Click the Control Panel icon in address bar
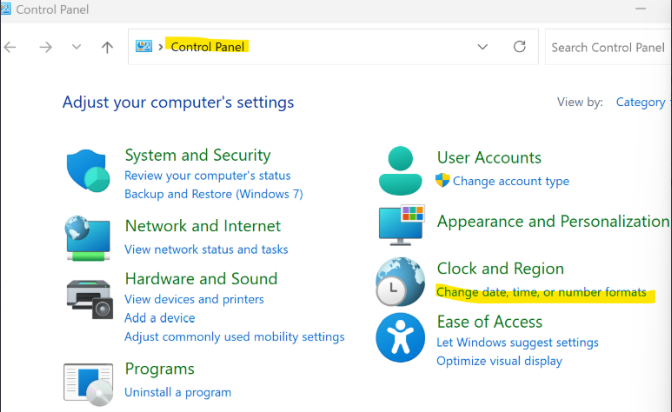Screen dimensions: 672x412 (144, 46)
